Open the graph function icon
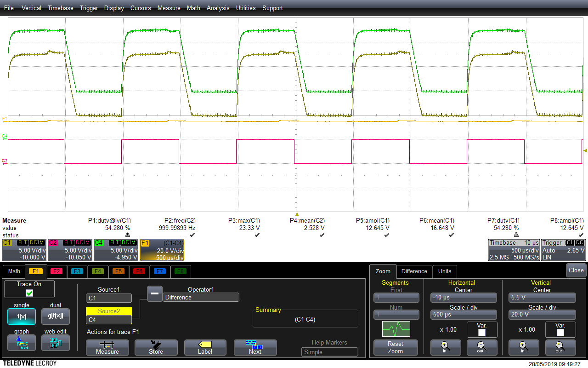Image resolution: width=588 pixels, height=368 pixels. pyautogui.click(x=22, y=343)
